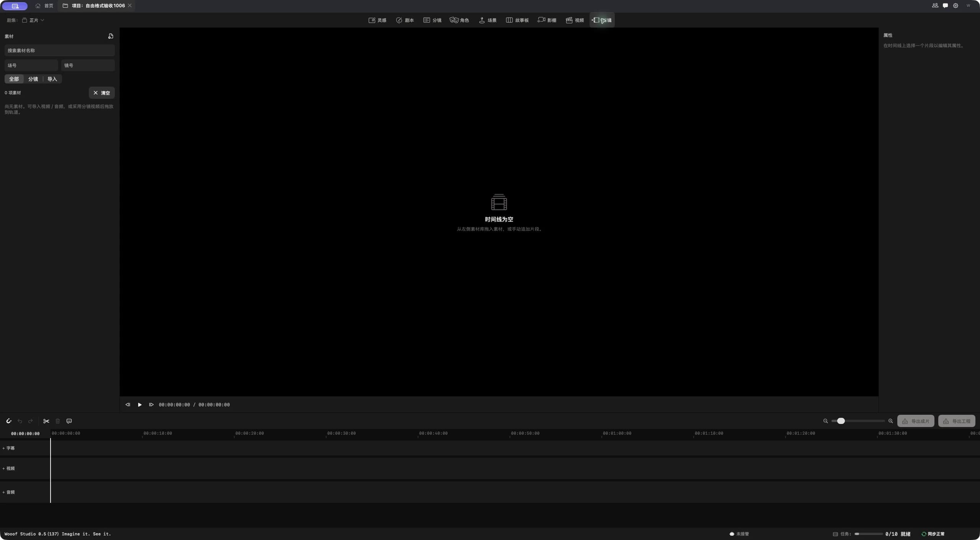This screenshot has width=980, height=540.
Task: Open the 视频 tab in top navigation
Action: pyautogui.click(x=575, y=20)
